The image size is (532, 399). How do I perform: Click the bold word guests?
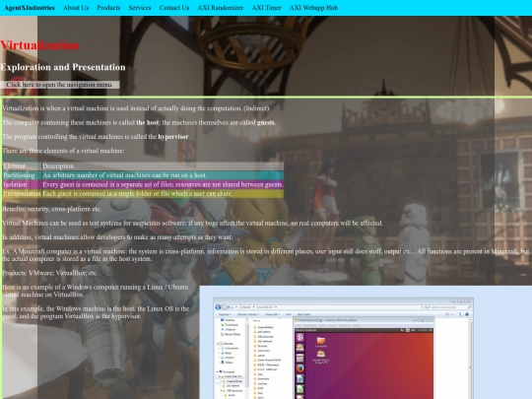click(266, 122)
